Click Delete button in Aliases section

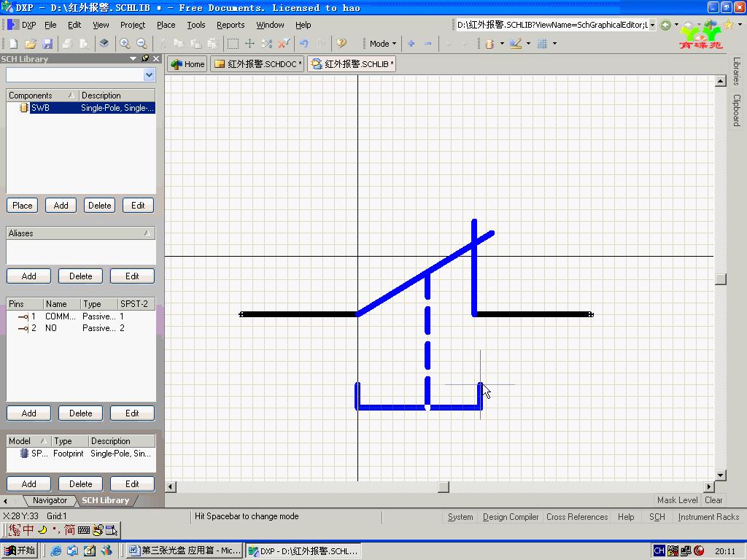click(x=80, y=276)
